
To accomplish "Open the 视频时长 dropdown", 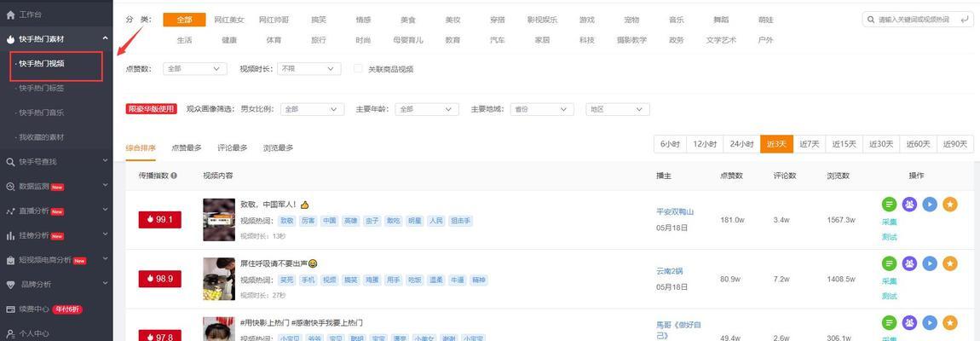I will tap(308, 69).
